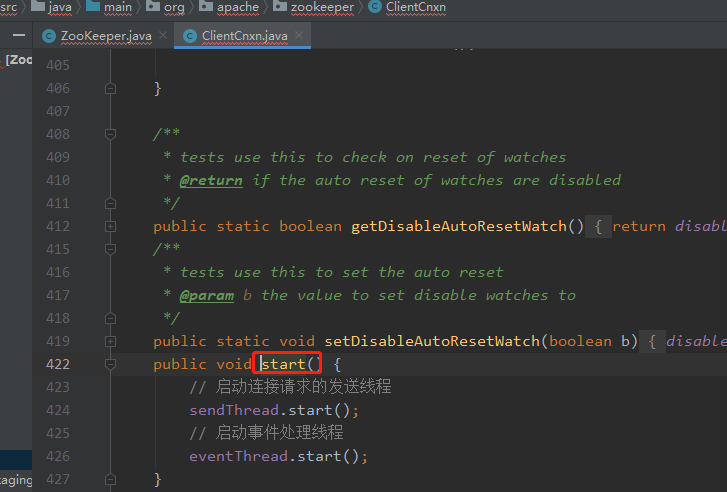Click the src breadcrumb item
Viewport: 727px width, 492px height.
point(8,7)
